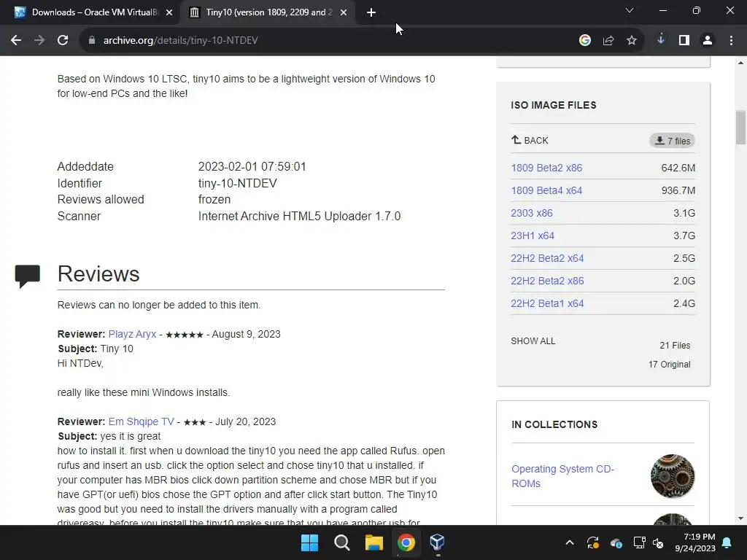Bookmark this tab with star icon
This screenshot has width=747, height=560.
click(632, 41)
